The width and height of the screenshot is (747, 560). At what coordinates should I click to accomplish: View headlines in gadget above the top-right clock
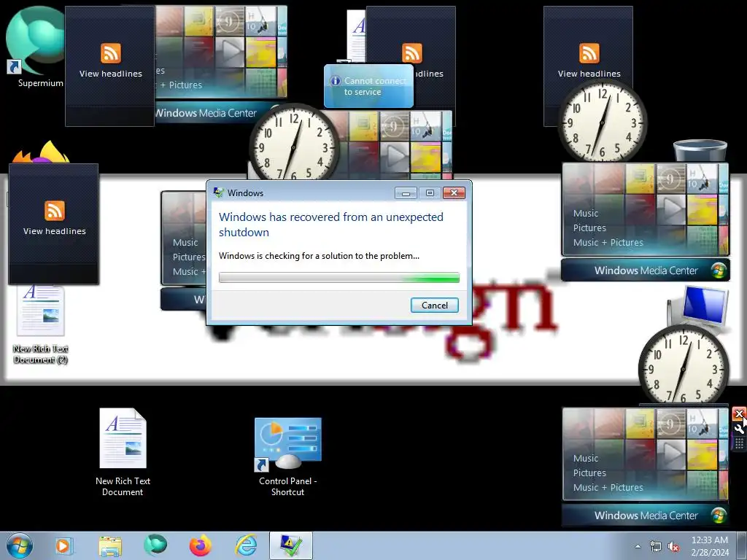(x=589, y=74)
